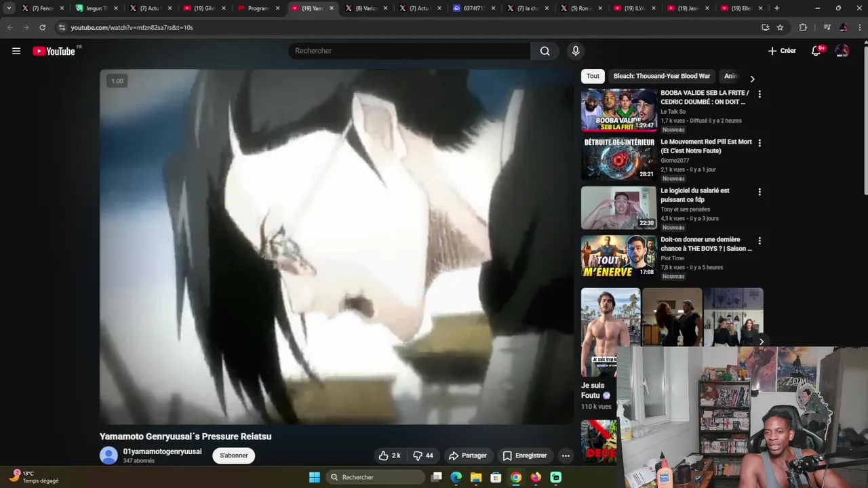Close the active (19) Yam tab
The height and width of the screenshot is (488, 868).
point(331,8)
